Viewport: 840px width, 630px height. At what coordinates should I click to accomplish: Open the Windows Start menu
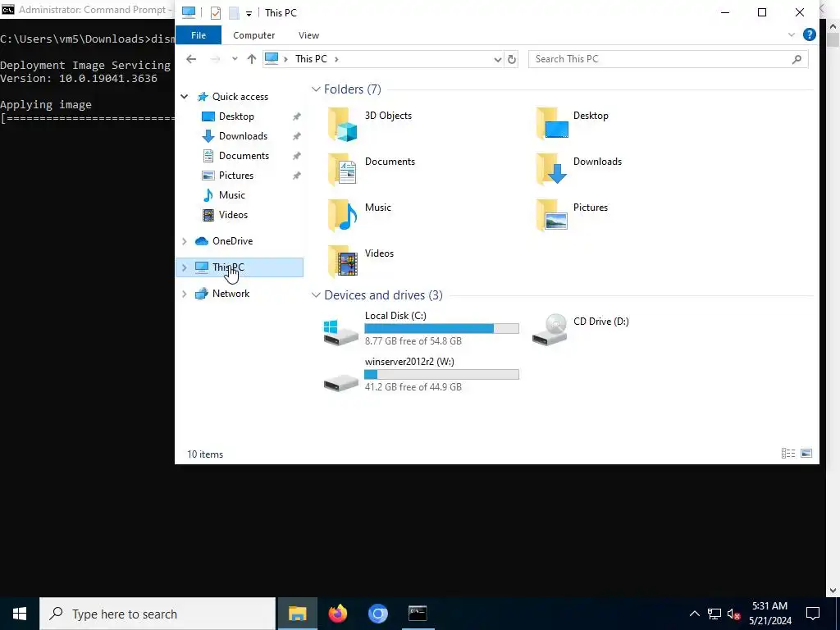point(20,614)
